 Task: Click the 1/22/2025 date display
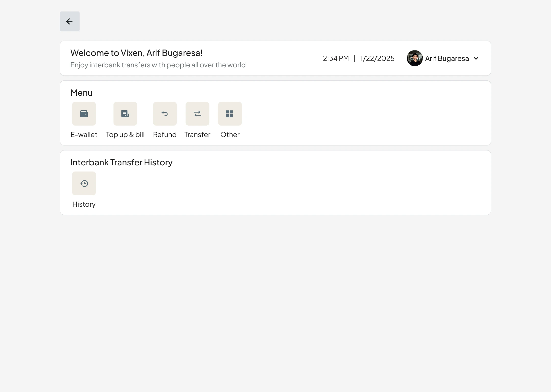point(377,58)
